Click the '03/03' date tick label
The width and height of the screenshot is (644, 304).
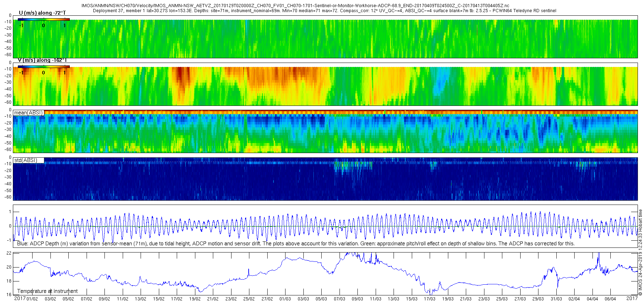tap(303, 299)
